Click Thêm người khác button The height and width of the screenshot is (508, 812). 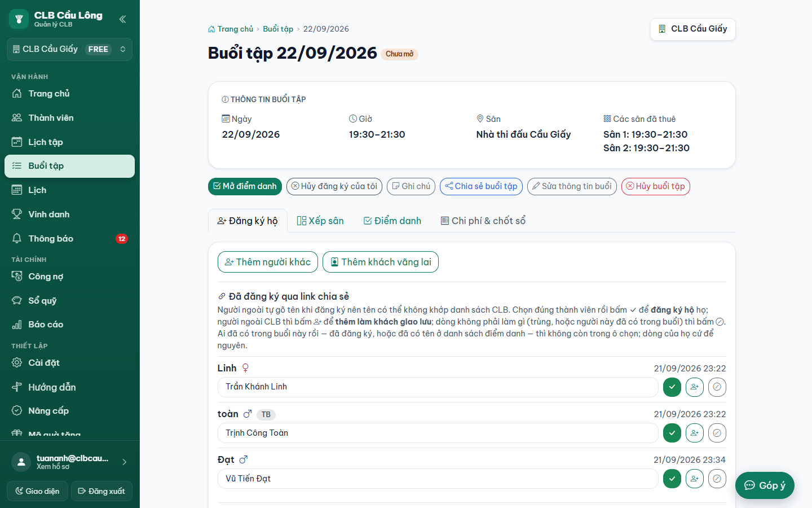coord(268,262)
